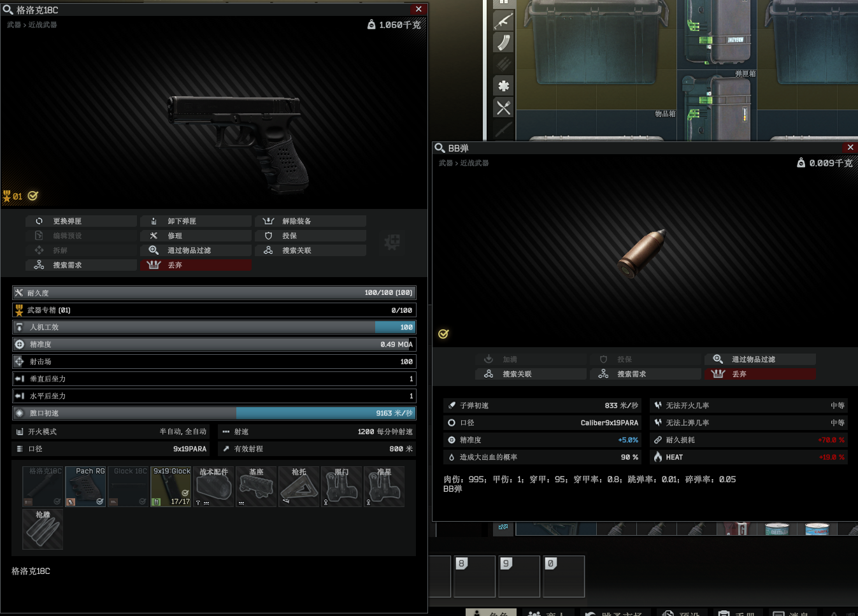Screen dimensions: 858x616
Task: Select the 格洛克18C barrel mod slot
Action: pyautogui.click(x=43, y=487)
